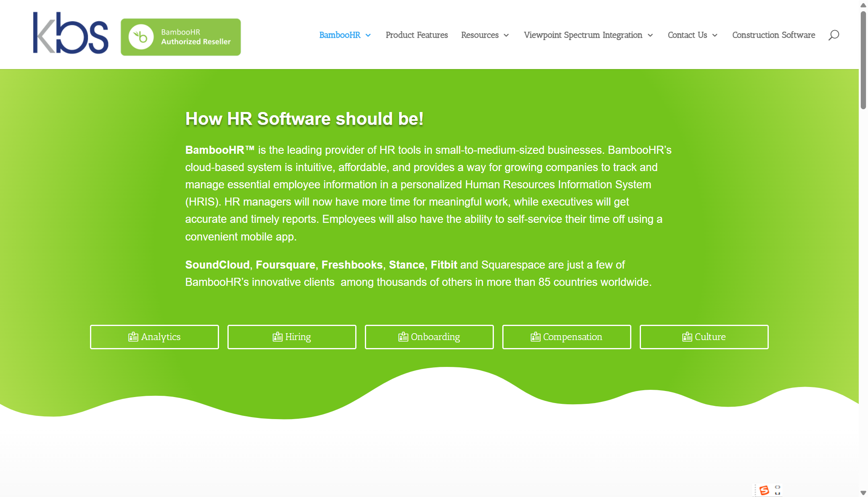This screenshot has height=497, width=868.
Task: Click the badge icon on Culture button
Action: point(687,337)
